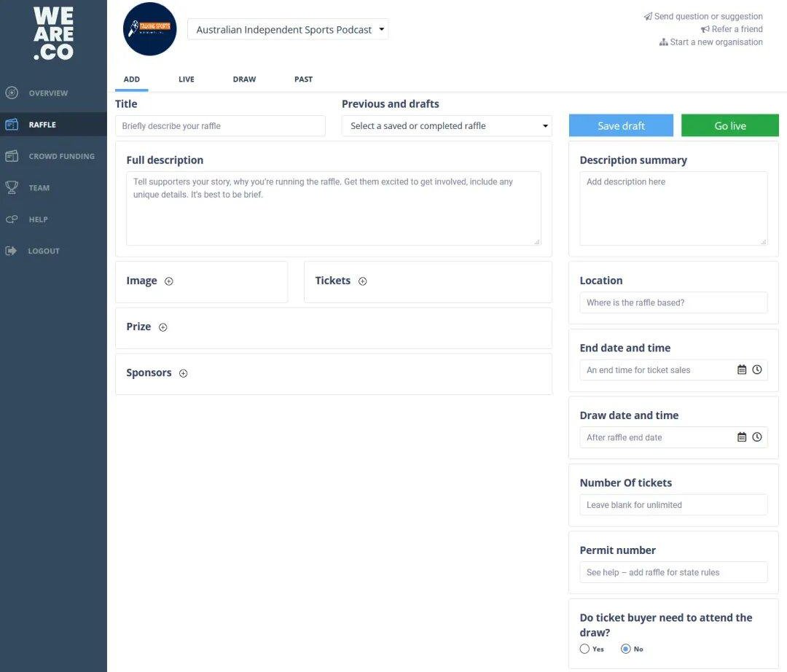Click the plus icon next to Tickets
This screenshot has height=672, width=787.
click(x=363, y=281)
